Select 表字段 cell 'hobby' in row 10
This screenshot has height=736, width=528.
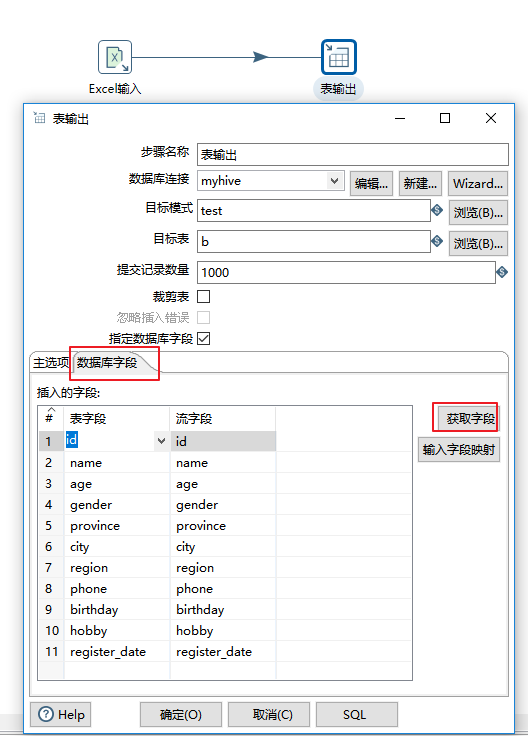coord(116,631)
